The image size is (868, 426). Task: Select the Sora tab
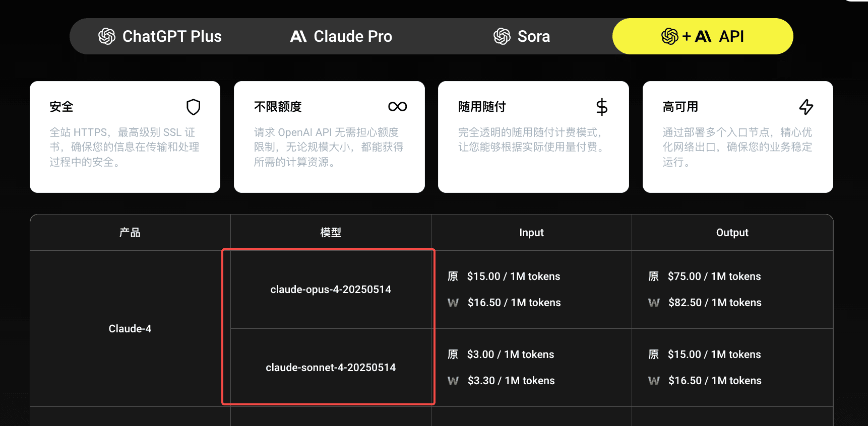click(x=522, y=36)
